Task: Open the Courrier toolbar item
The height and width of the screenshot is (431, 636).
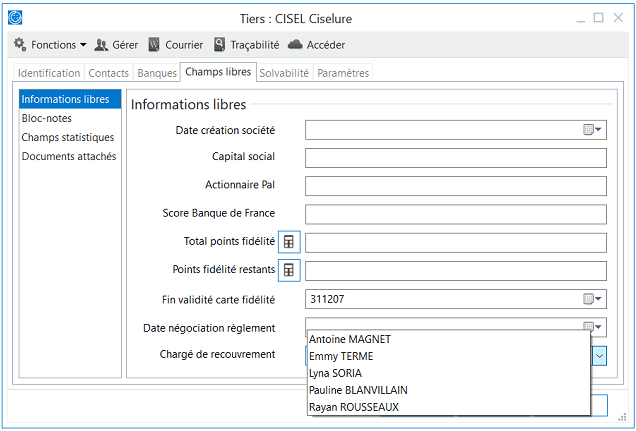Action: coord(175,45)
